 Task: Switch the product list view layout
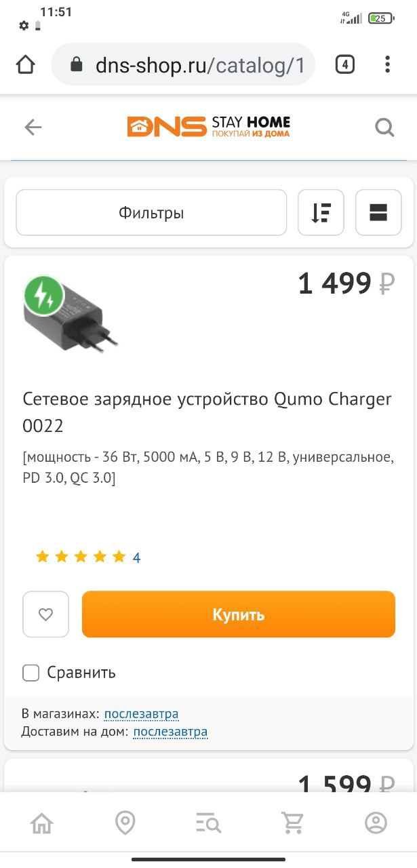tap(378, 213)
